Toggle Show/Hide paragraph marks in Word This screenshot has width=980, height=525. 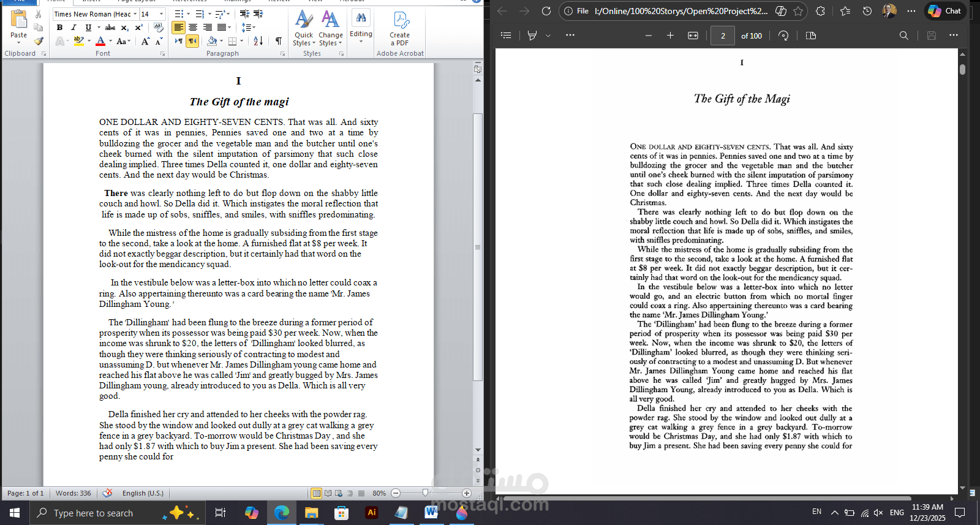point(279,41)
